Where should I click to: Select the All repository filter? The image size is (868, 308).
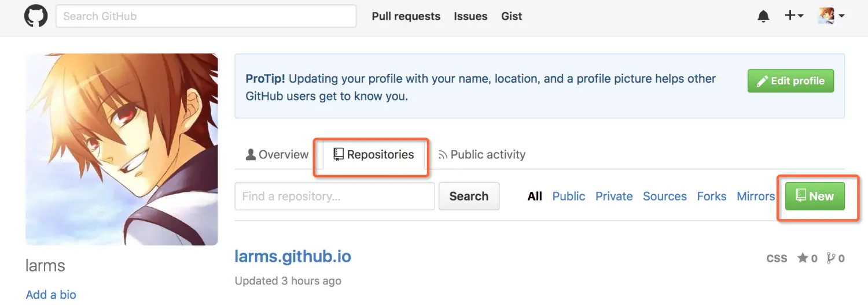pyautogui.click(x=535, y=196)
